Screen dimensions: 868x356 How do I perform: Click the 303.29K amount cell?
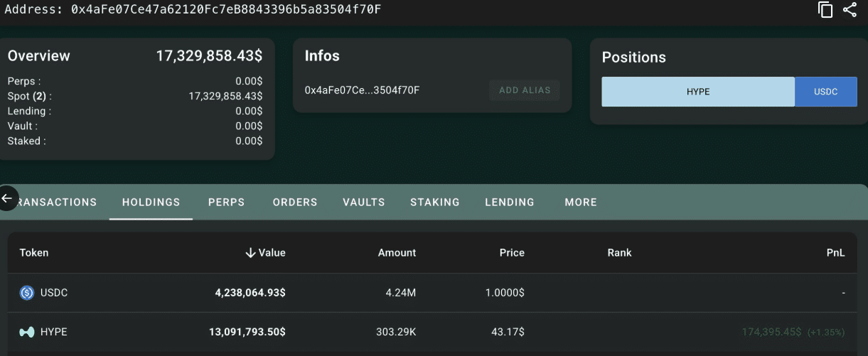pos(396,332)
